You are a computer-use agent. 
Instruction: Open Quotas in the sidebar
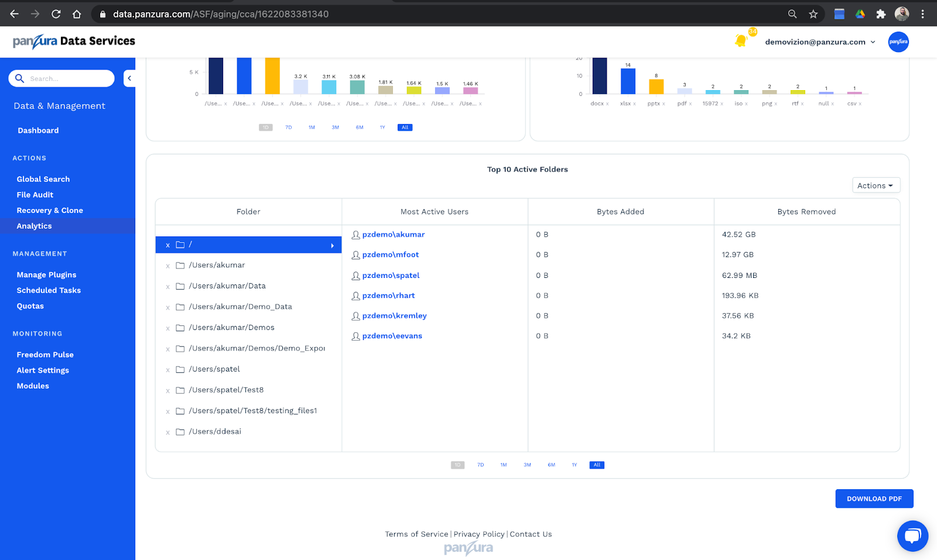pyautogui.click(x=30, y=306)
